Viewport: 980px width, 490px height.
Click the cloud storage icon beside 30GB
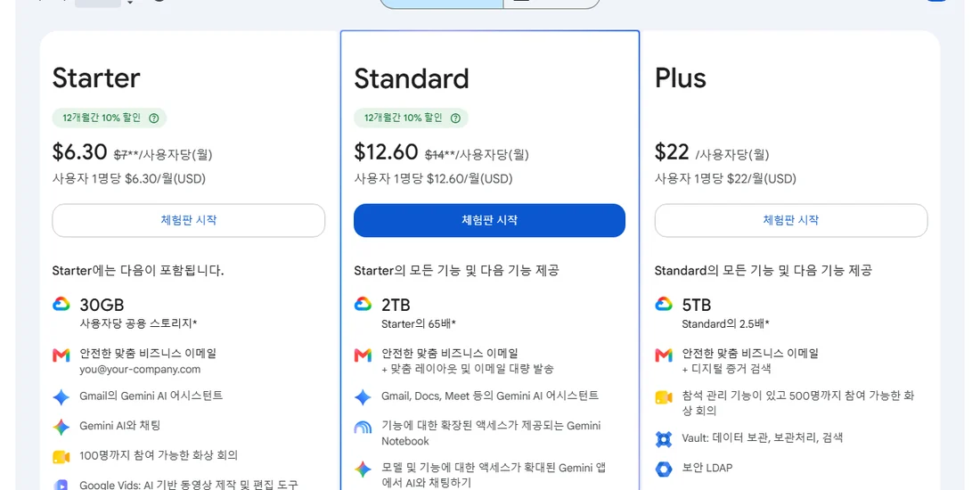point(61,305)
